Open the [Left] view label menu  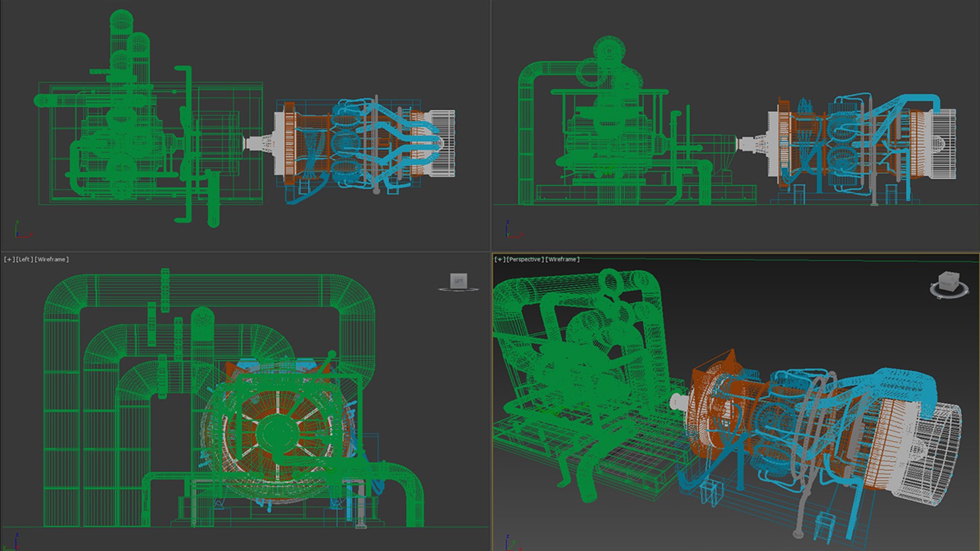tap(24, 260)
